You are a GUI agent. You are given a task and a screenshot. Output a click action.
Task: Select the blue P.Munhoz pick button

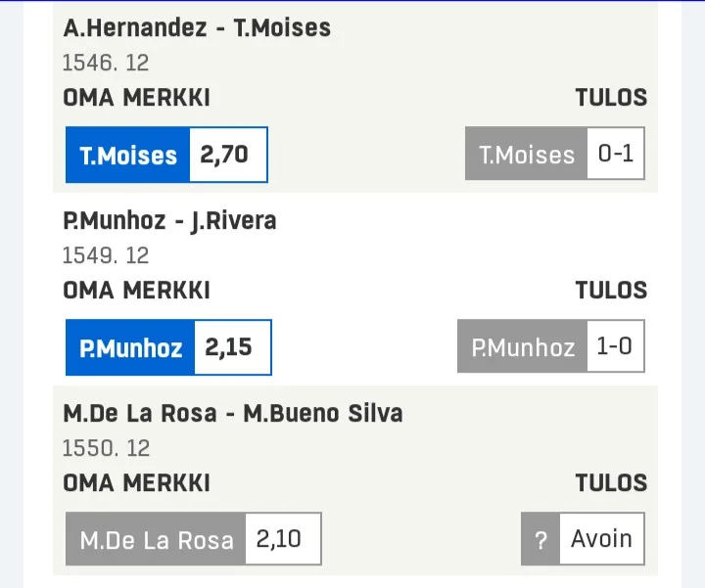(130, 347)
